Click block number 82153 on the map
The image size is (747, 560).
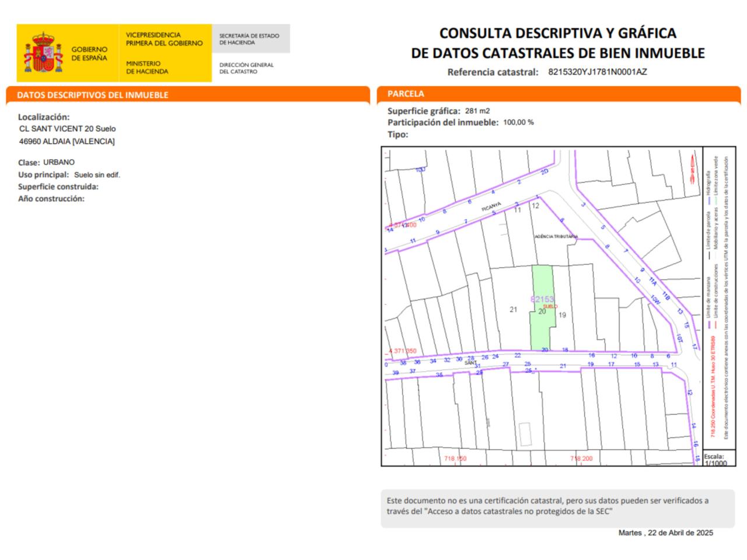coord(542,299)
